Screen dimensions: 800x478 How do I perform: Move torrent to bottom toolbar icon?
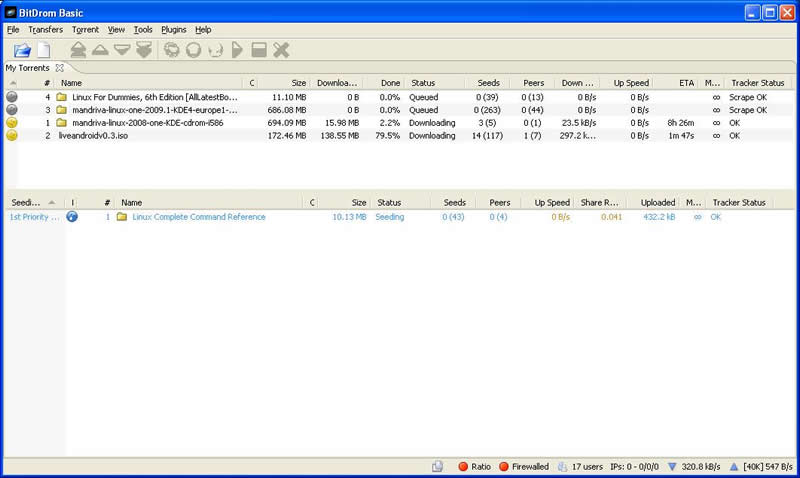[x=144, y=50]
